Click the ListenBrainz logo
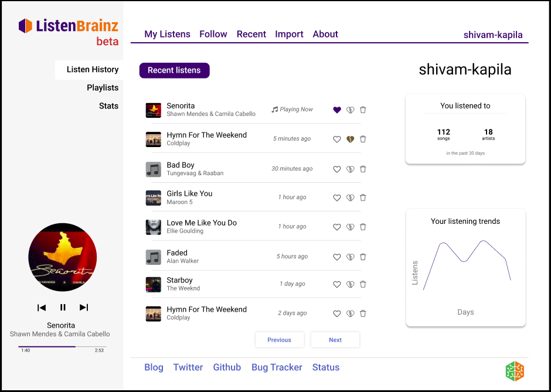This screenshot has width=551, height=392. point(69,26)
